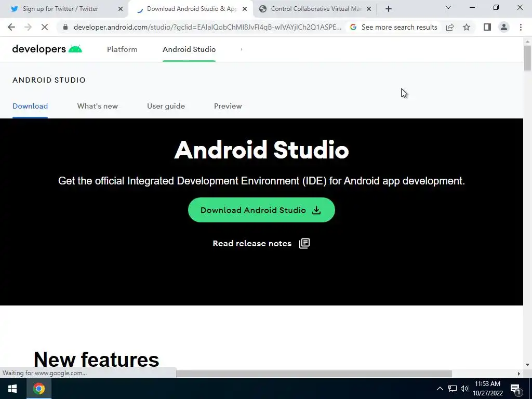Click the ANDROID STUDIO section heading
The width and height of the screenshot is (532, 399).
pos(49,80)
